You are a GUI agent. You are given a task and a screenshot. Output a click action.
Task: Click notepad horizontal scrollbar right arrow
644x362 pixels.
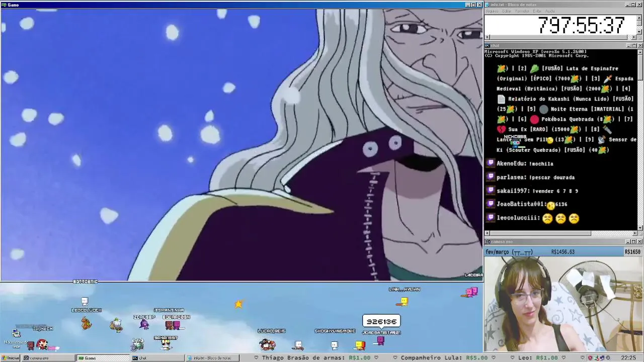(634, 37)
